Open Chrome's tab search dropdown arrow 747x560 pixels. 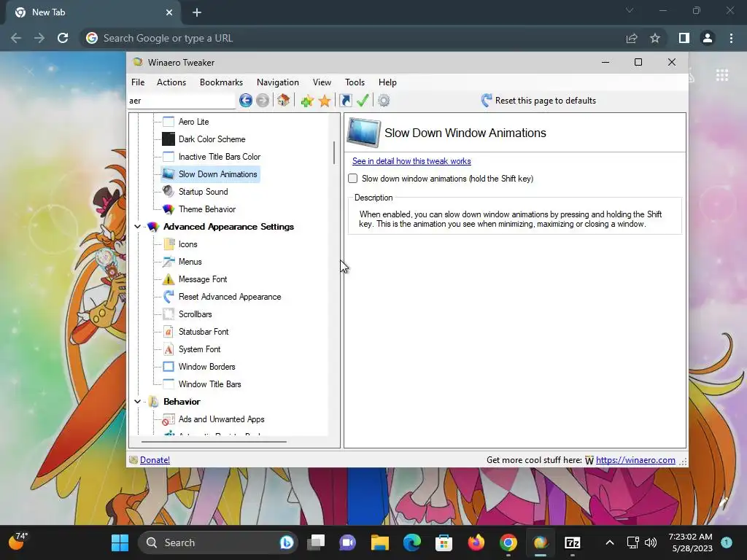point(630,10)
